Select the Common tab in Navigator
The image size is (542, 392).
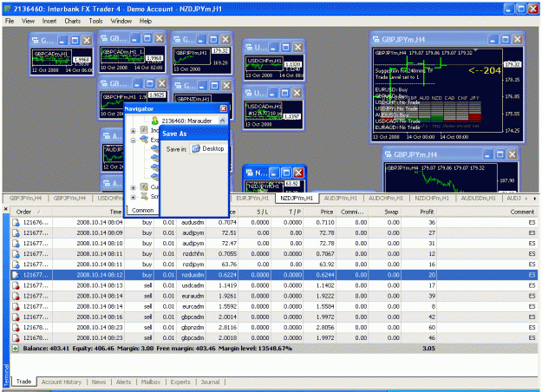point(142,210)
